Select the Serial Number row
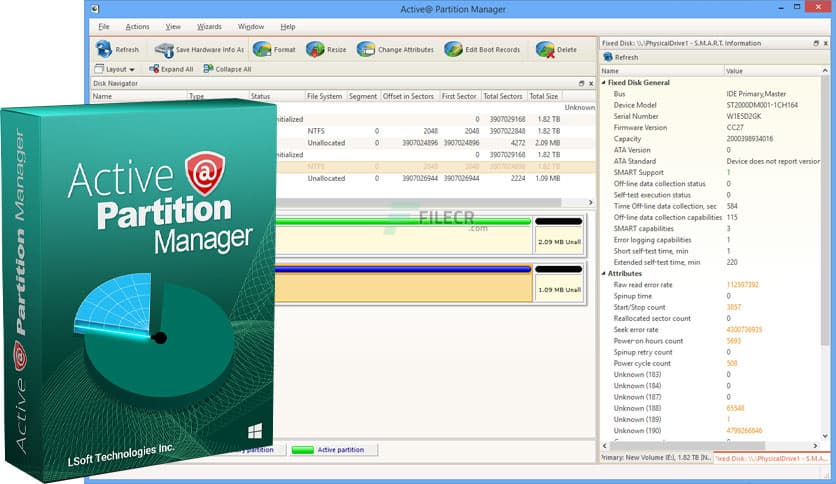 click(x=711, y=116)
